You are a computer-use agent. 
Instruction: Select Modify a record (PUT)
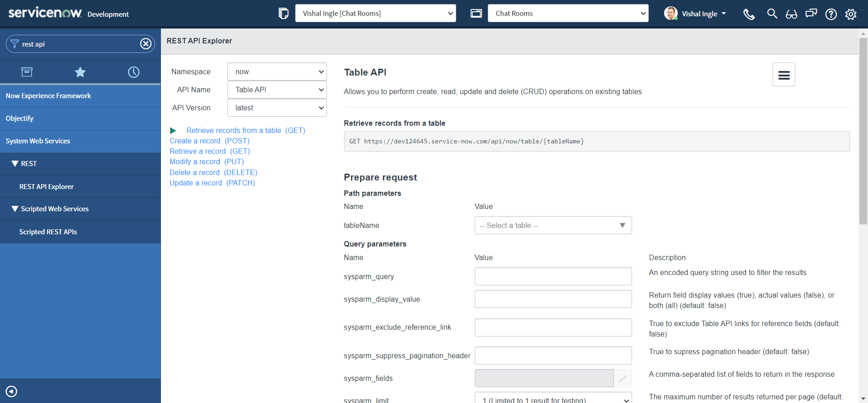click(x=207, y=161)
